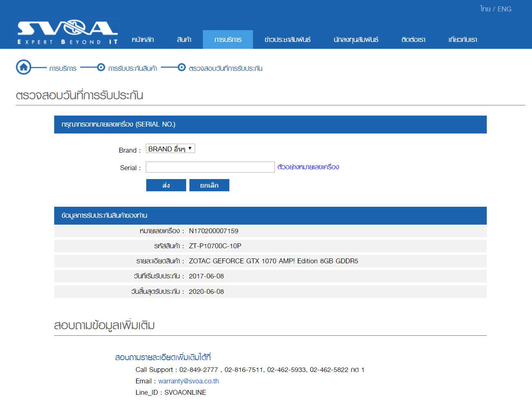Select warranty end date 2020-06-08
The width and height of the screenshot is (532, 409).
pyautogui.click(x=207, y=291)
